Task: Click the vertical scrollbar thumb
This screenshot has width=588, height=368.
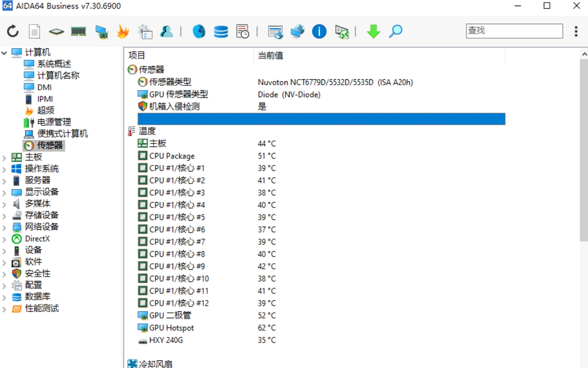Action: click(x=584, y=150)
